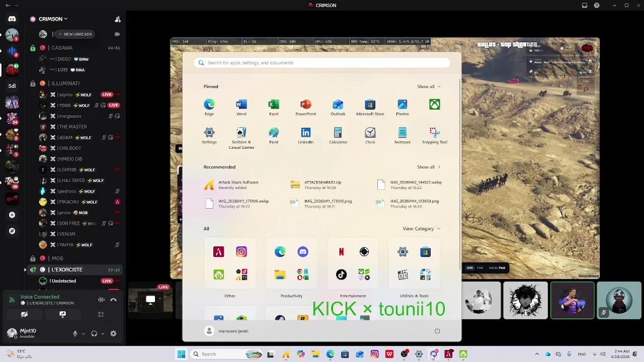This screenshot has width=644, height=362.
Task: Click the Windows Start button on taskbar
Action: pos(181,354)
